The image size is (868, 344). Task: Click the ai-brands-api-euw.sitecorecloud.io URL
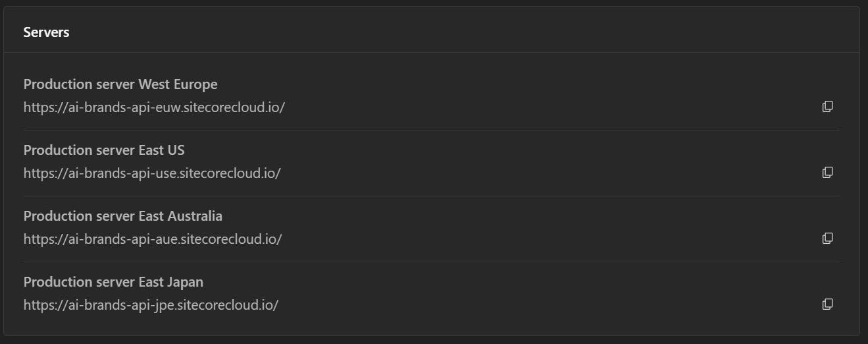(154, 107)
